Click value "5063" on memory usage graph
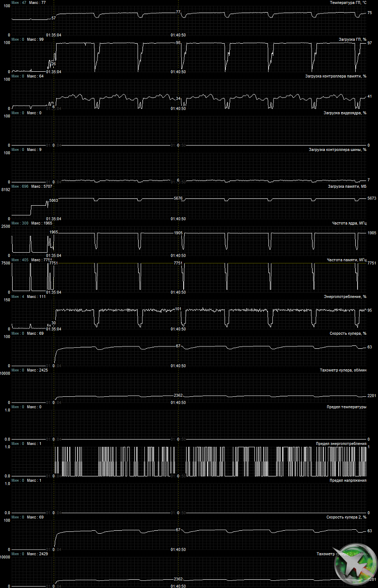Screen dimensions: 378x588 (x=54, y=200)
